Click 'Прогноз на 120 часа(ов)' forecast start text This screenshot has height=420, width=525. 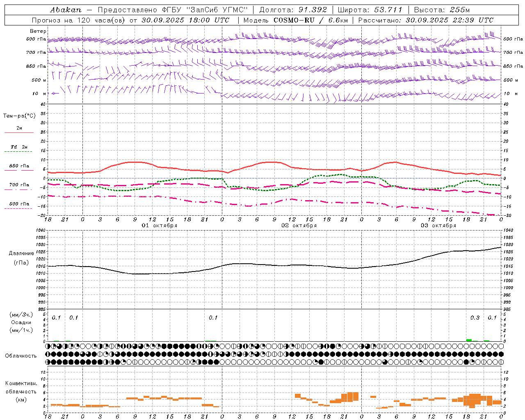(x=79, y=20)
